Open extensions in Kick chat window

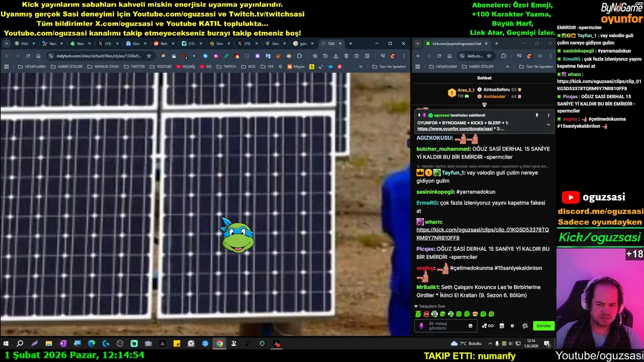504,56
